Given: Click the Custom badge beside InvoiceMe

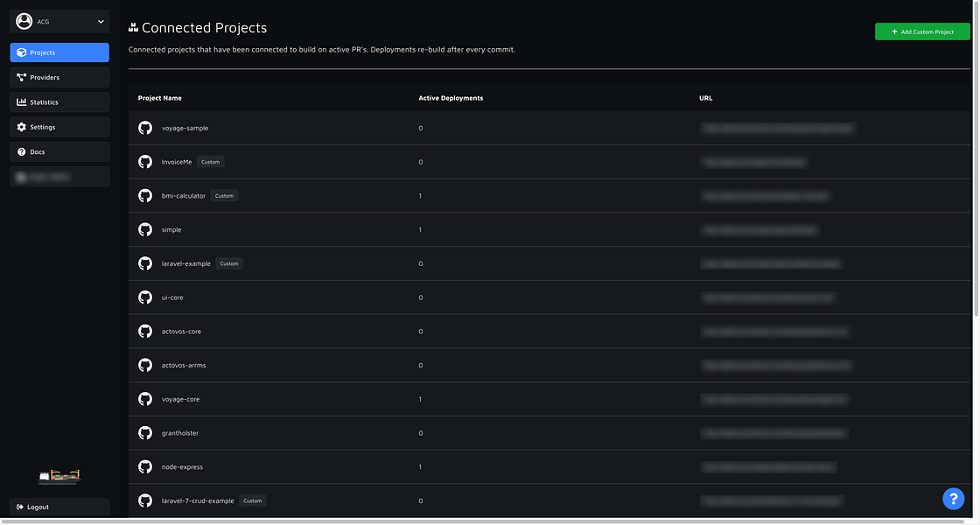Looking at the screenshot, I should pyautogui.click(x=211, y=162).
